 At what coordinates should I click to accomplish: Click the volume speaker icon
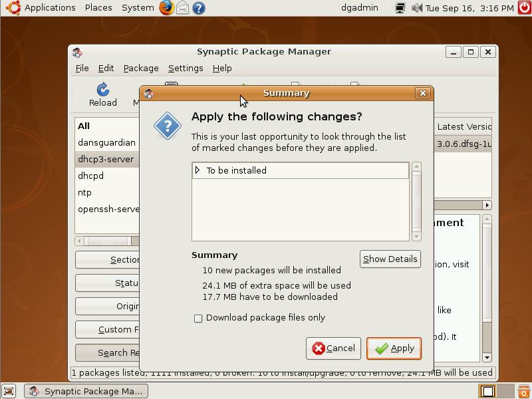417,7
